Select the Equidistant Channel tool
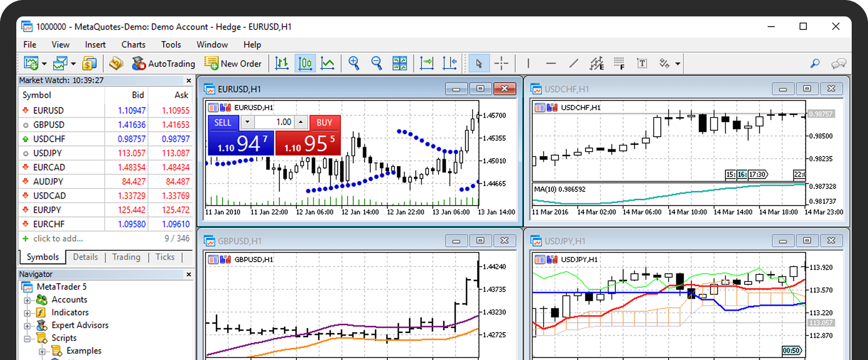Viewport: 868px width, 360px height. [x=597, y=63]
